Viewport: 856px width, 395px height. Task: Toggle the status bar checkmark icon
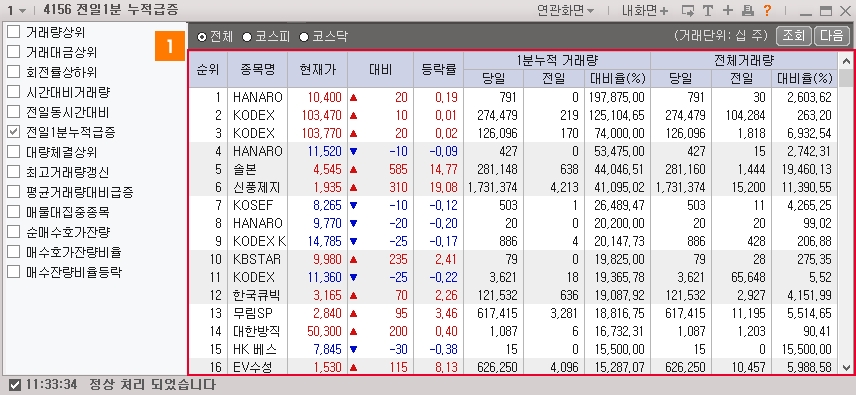(15, 385)
